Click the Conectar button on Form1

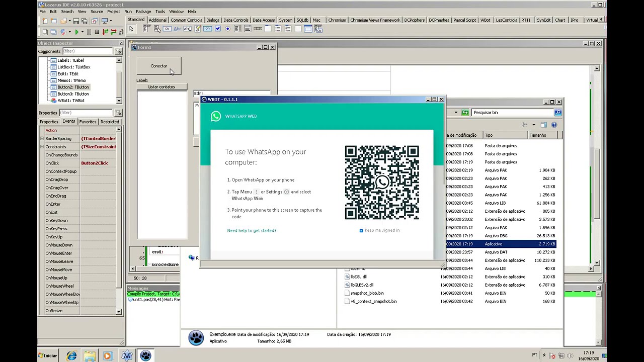(x=158, y=66)
